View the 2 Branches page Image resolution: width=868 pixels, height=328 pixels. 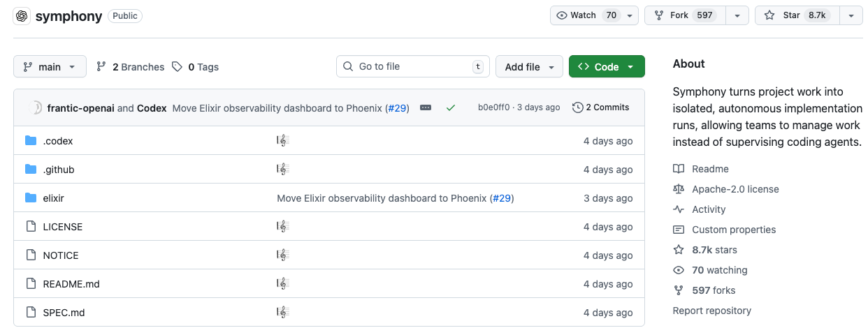click(130, 67)
